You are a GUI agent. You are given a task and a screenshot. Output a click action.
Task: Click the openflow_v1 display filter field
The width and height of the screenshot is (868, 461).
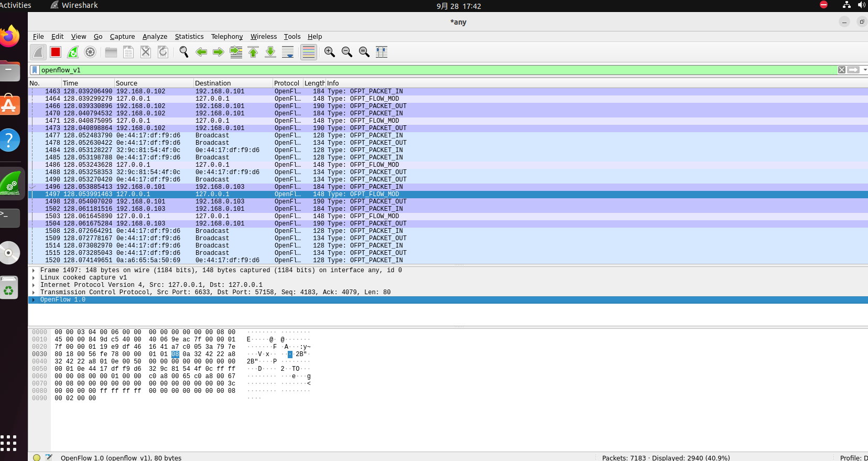(x=438, y=70)
